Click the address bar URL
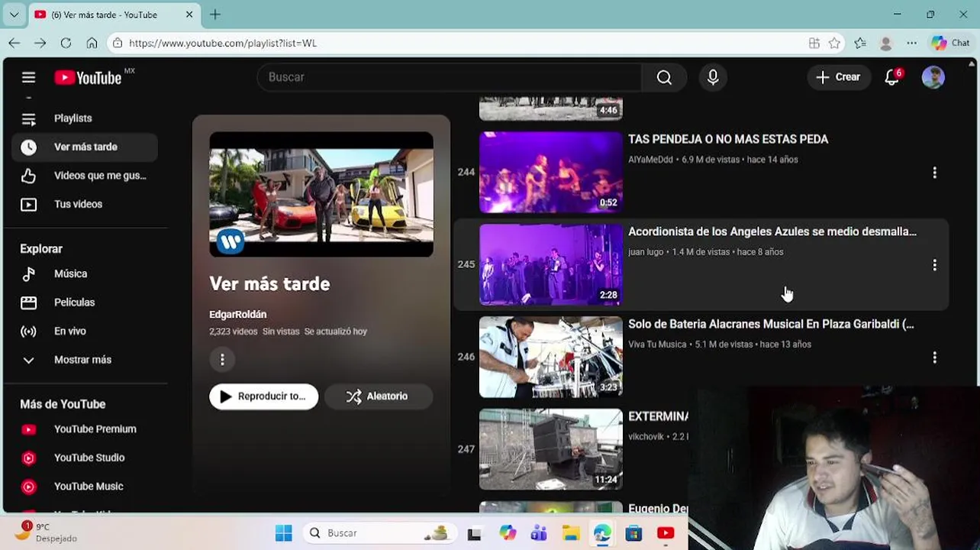 223,44
